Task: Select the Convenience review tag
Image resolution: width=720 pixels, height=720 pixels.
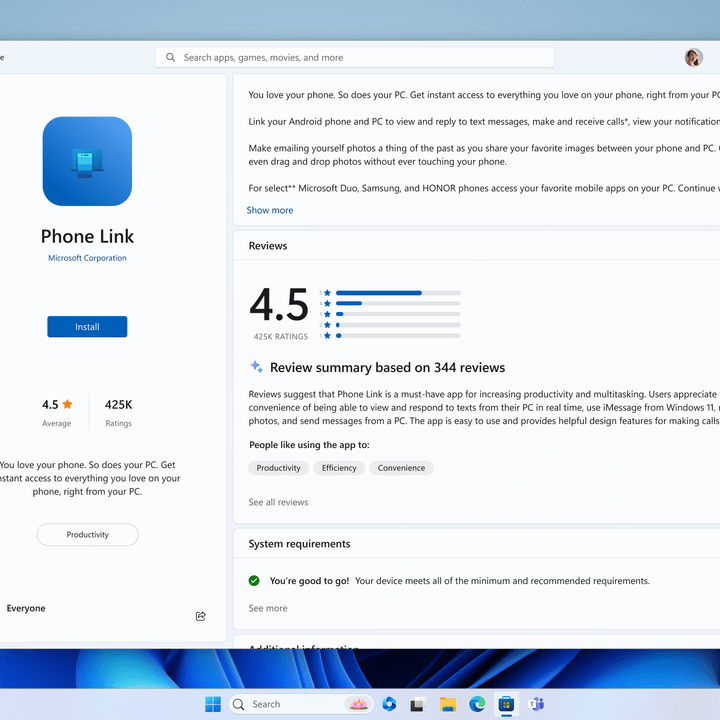Action: (401, 468)
